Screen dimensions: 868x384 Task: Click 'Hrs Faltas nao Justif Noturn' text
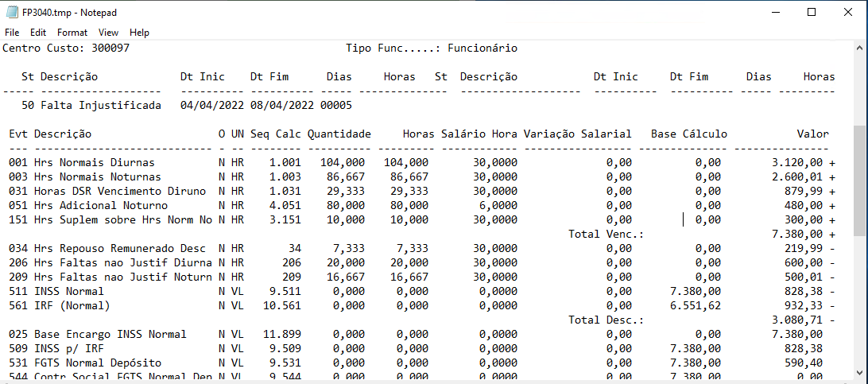[x=123, y=277]
